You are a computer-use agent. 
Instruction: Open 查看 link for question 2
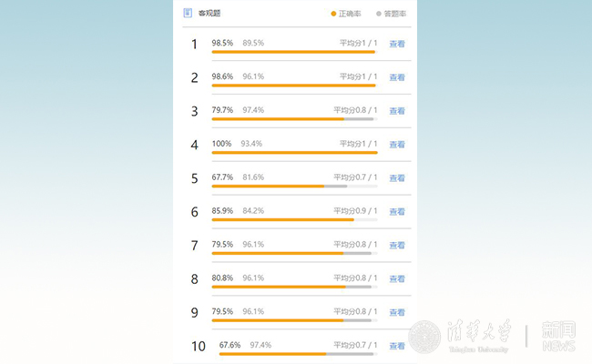397,77
